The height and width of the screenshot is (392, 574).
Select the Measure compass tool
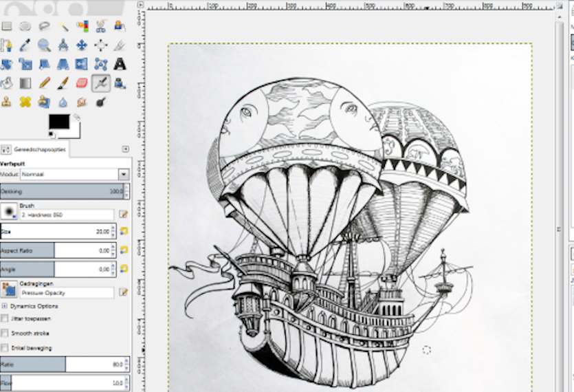[63, 45]
